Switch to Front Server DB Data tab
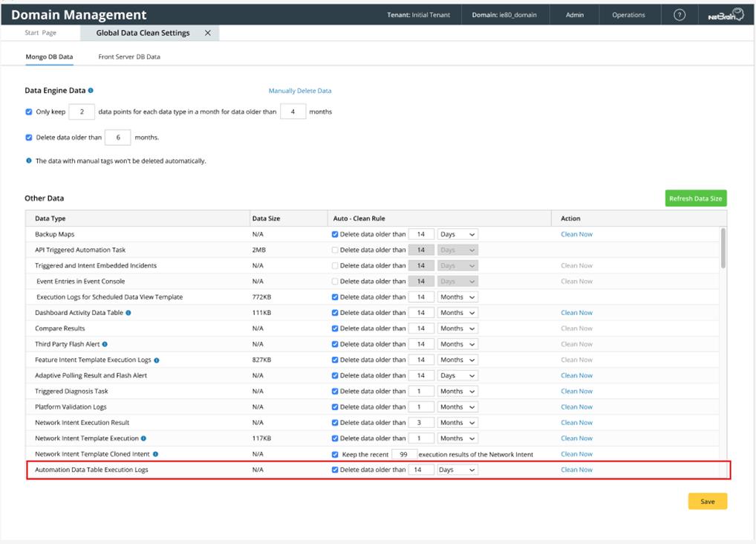This screenshot has height=544, width=756. coord(129,56)
